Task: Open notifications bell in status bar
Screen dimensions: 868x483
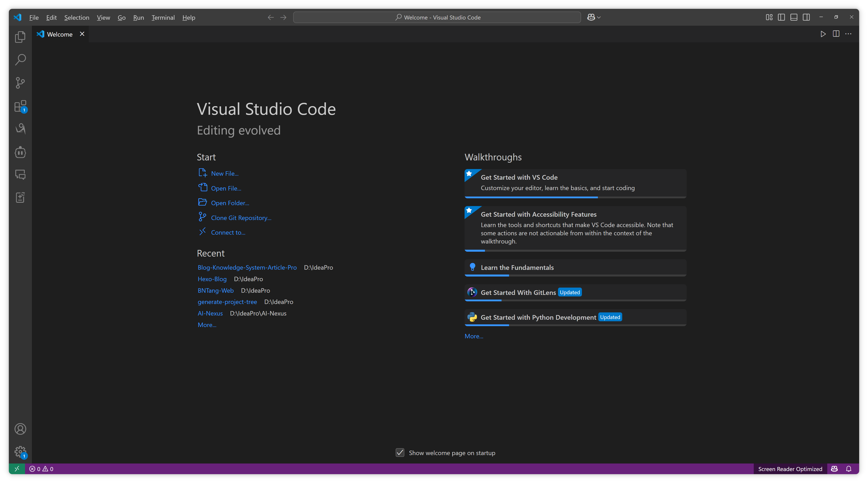Action: coord(849,469)
